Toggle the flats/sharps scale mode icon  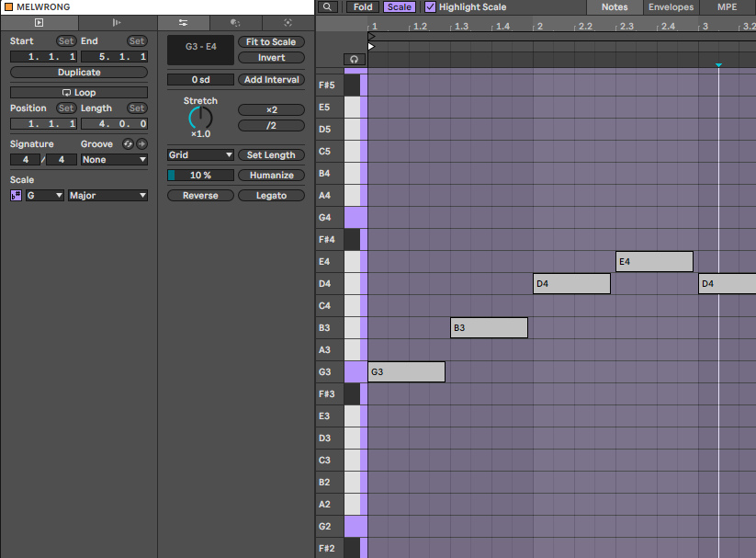[16, 196]
